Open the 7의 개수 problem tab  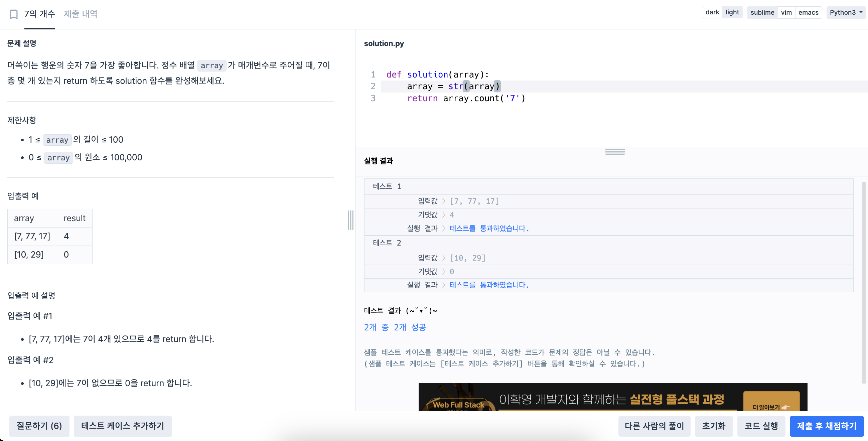pos(39,14)
